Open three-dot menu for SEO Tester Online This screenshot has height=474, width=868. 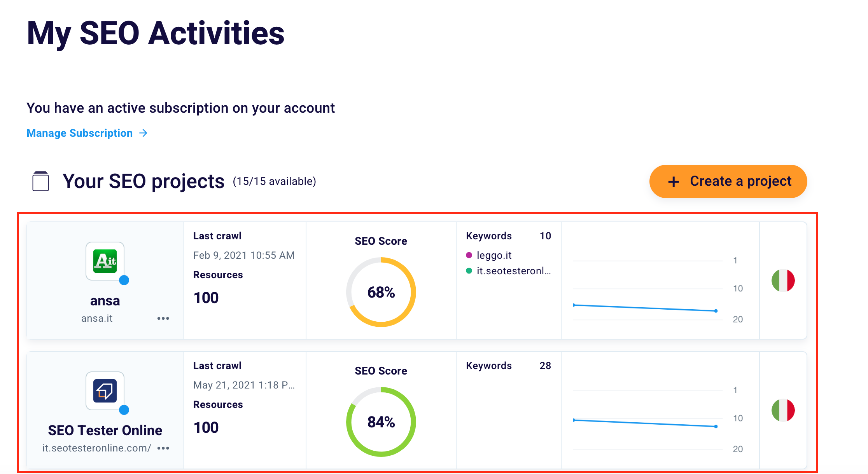(x=163, y=448)
